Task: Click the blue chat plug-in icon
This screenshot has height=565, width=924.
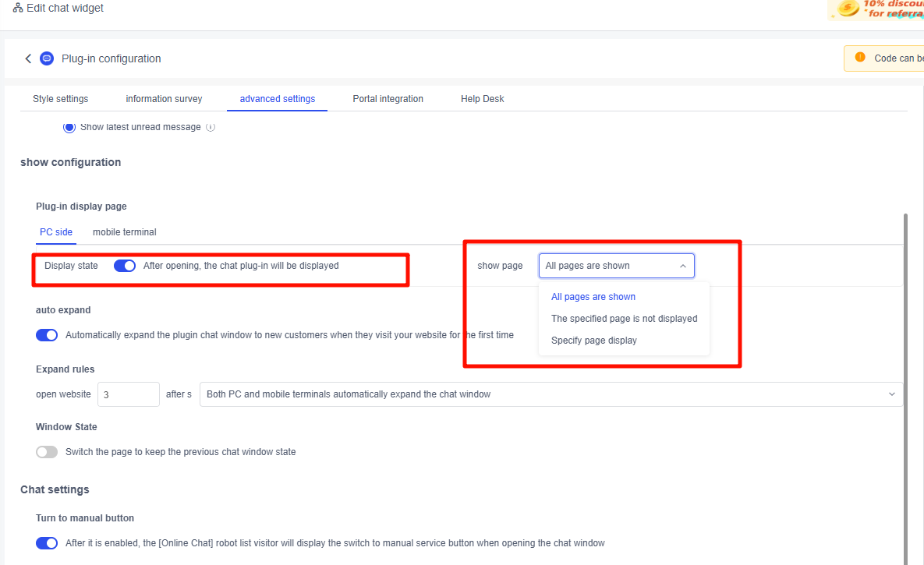Action: 47,58
